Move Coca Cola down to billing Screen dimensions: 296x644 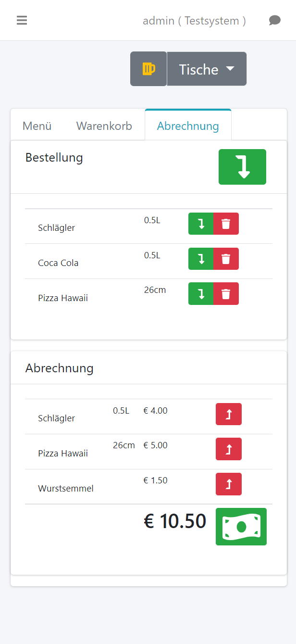coord(201,259)
